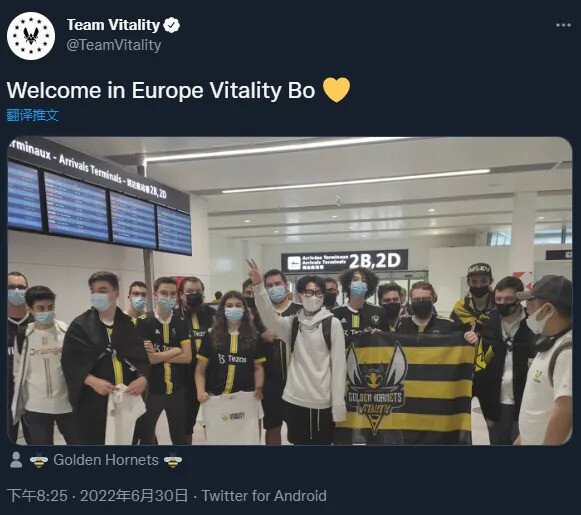Screen dimensions: 581x515
Task: Click the 翻译推文 translate tweet link
Action: coord(33,115)
